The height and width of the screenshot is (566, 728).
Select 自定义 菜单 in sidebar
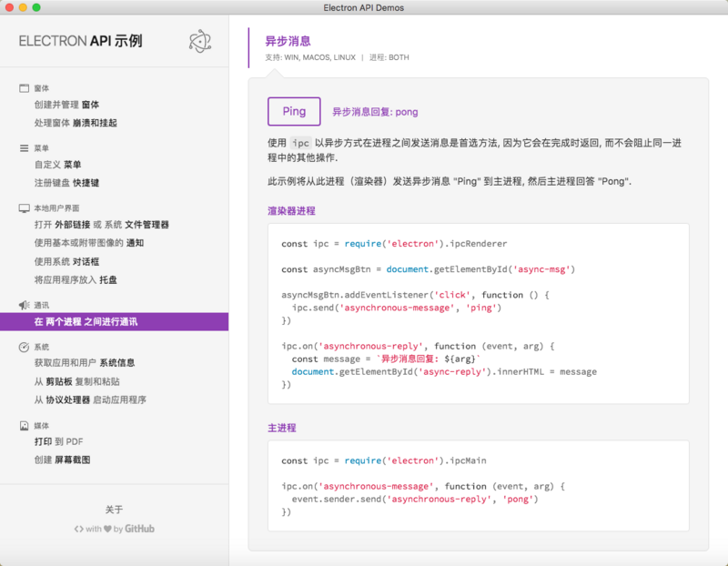pos(57,165)
